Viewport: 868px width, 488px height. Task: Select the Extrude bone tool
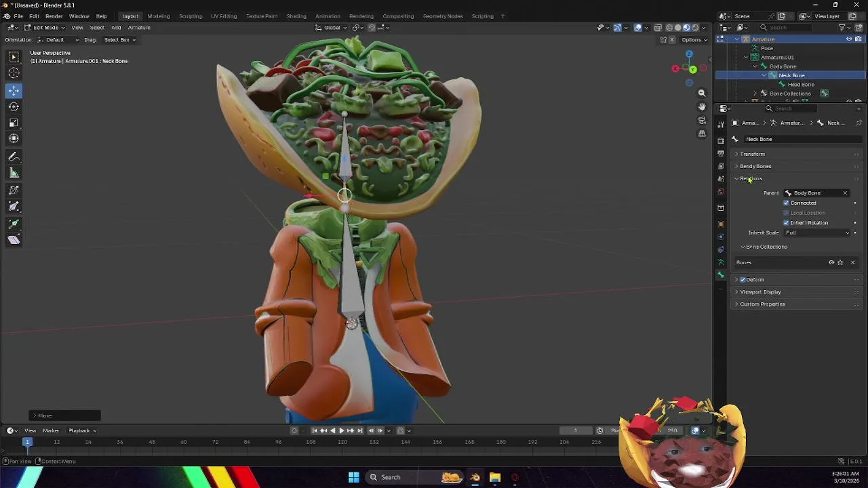pyautogui.click(x=14, y=224)
